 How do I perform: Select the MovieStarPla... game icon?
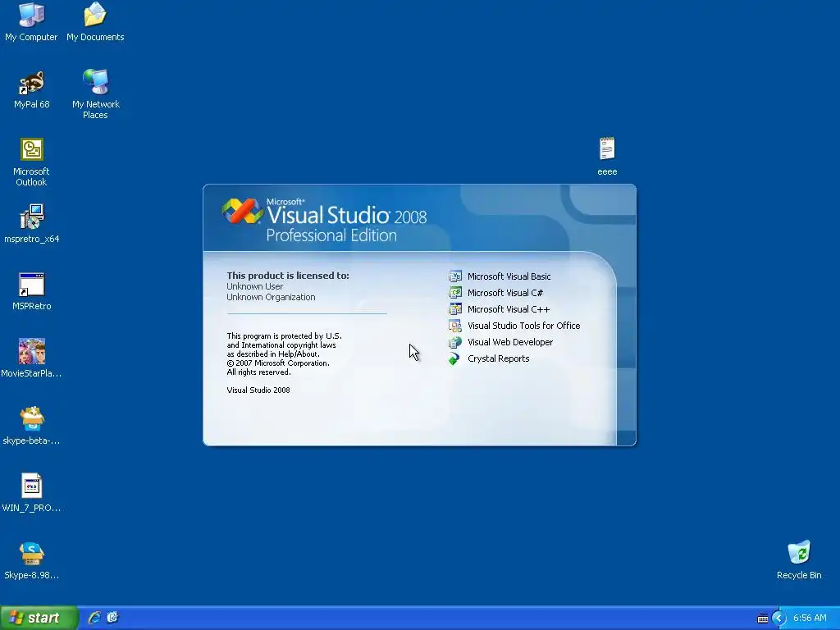[x=32, y=351]
